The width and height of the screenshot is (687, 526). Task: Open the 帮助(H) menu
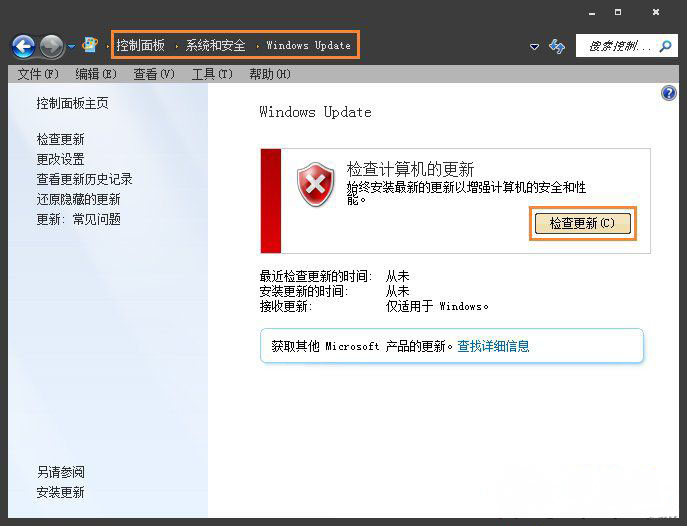pos(270,74)
